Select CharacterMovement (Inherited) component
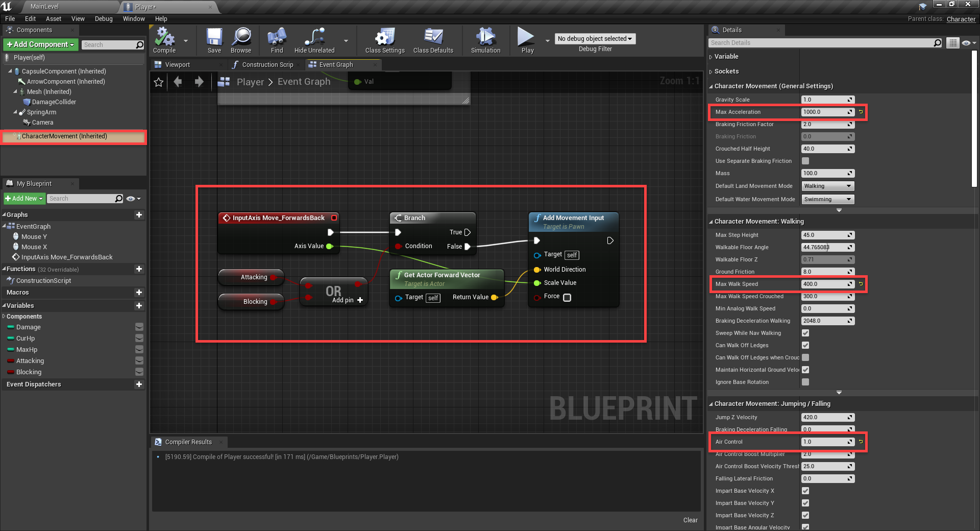980x531 pixels. pyautogui.click(x=73, y=136)
